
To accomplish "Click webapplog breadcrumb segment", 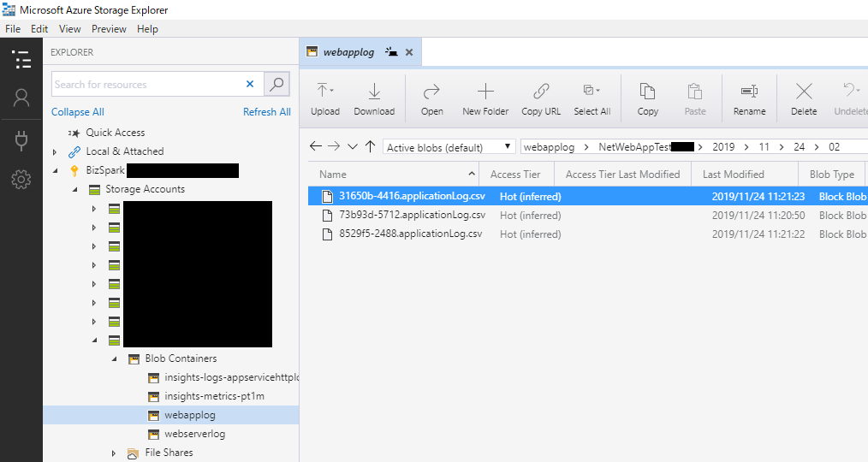I will pos(550,147).
